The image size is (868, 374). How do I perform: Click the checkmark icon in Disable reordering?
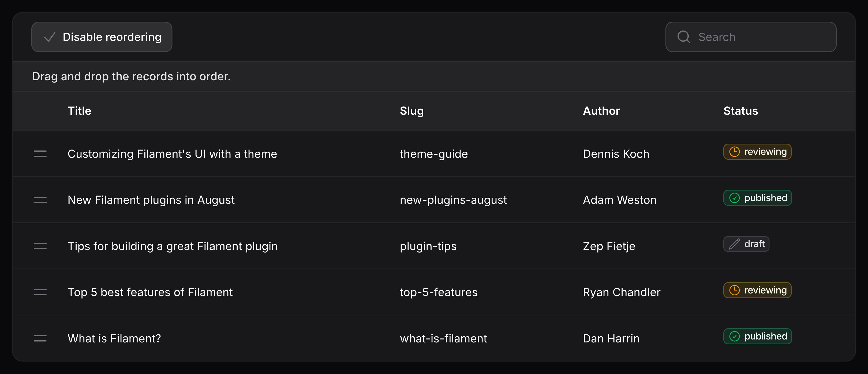pyautogui.click(x=50, y=37)
